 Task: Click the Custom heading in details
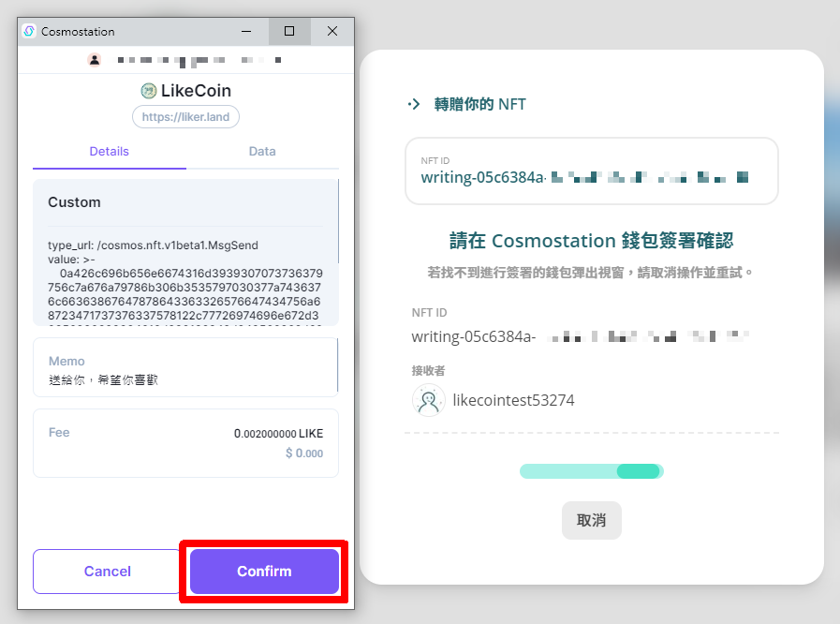coord(74,202)
